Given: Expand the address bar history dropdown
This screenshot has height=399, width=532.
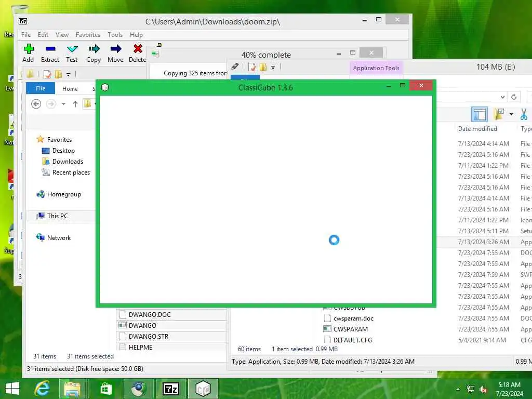Looking at the screenshot, I should [502, 97].
